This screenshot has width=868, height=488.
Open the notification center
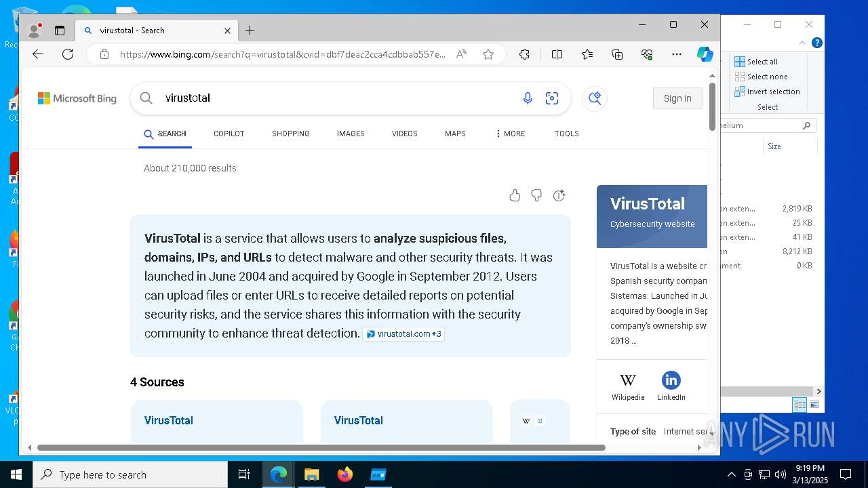pyautogui.click(x=846, y=474)
